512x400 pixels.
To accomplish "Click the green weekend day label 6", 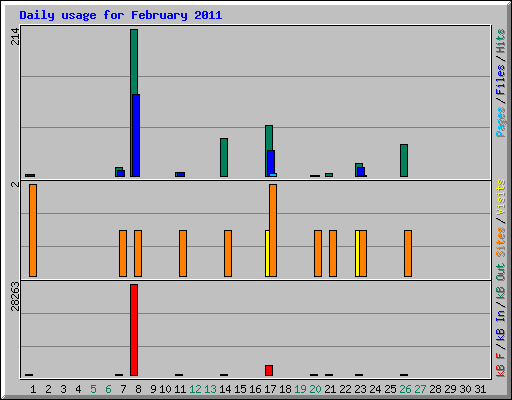I will click(x=108, y=389).
